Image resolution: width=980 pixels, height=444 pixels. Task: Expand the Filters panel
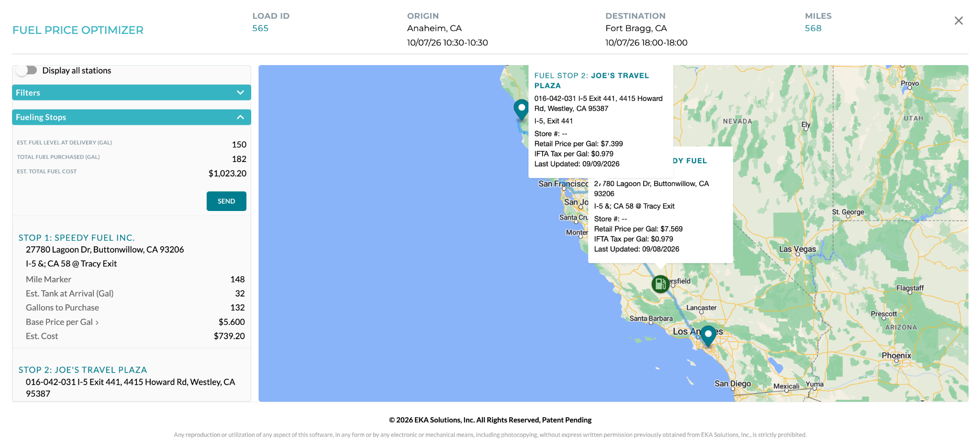coord(132,93)
